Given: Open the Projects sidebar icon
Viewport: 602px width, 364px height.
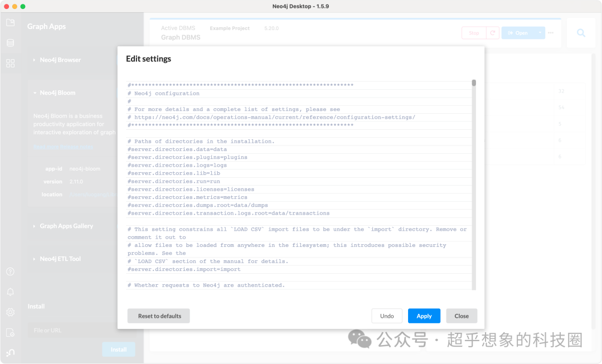Looking at the screenshot, I should [x=11, y=23].
